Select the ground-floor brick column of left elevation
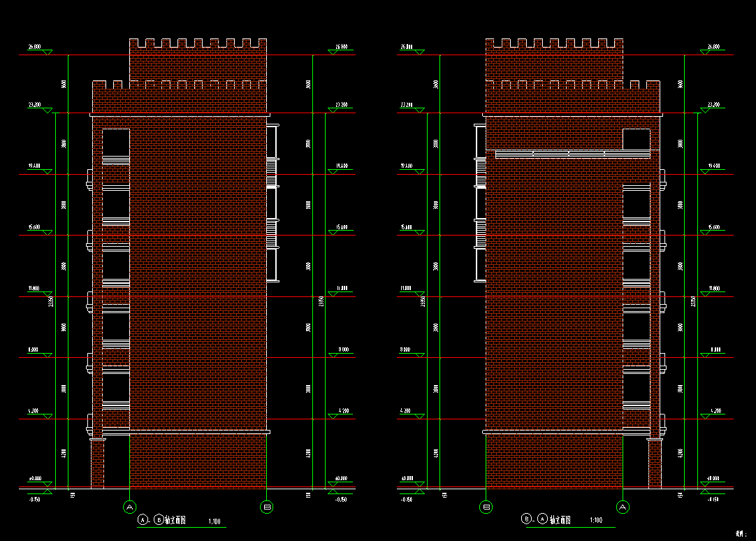 click(98, 461)
